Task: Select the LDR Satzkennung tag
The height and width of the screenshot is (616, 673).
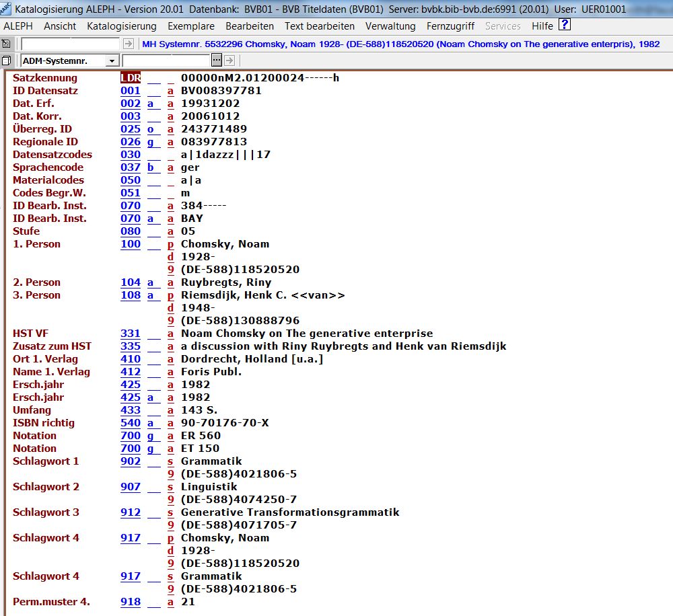Action: click(131, 78)
